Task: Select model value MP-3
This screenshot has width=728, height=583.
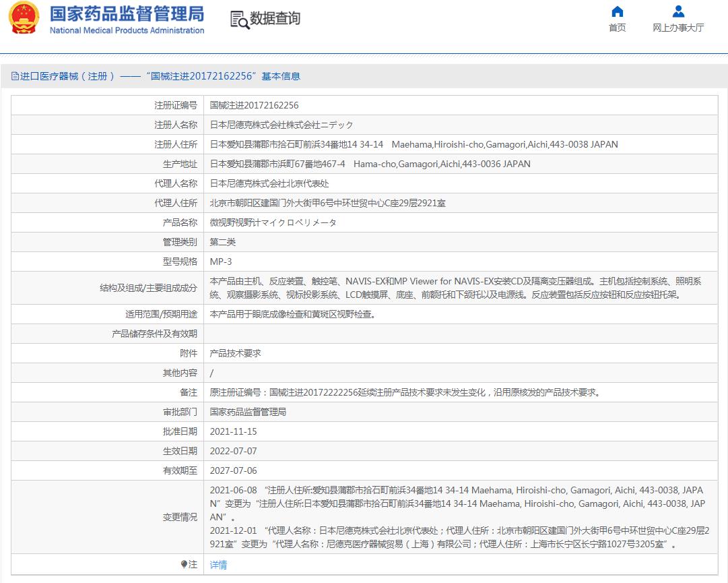Action: [x=220, y=262]
